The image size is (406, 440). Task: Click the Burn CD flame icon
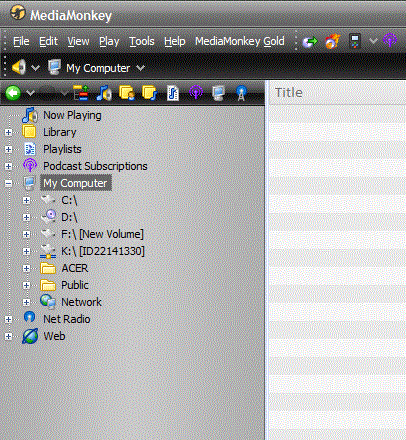point(332,42)
